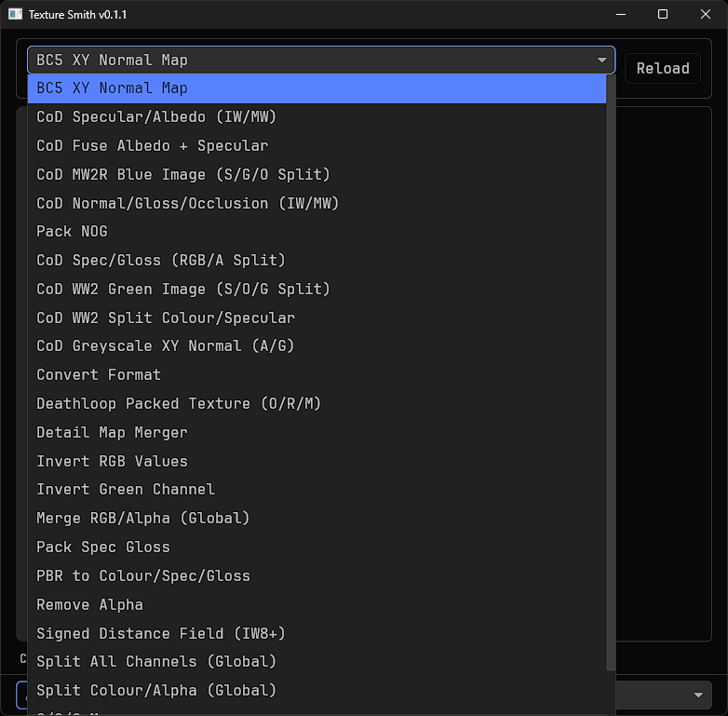Image resolution: width=728 pixels, height=716 pixels.
Task: Choose CoD Specular/Albedo (IW/MW) option
Action: [317, 117]
